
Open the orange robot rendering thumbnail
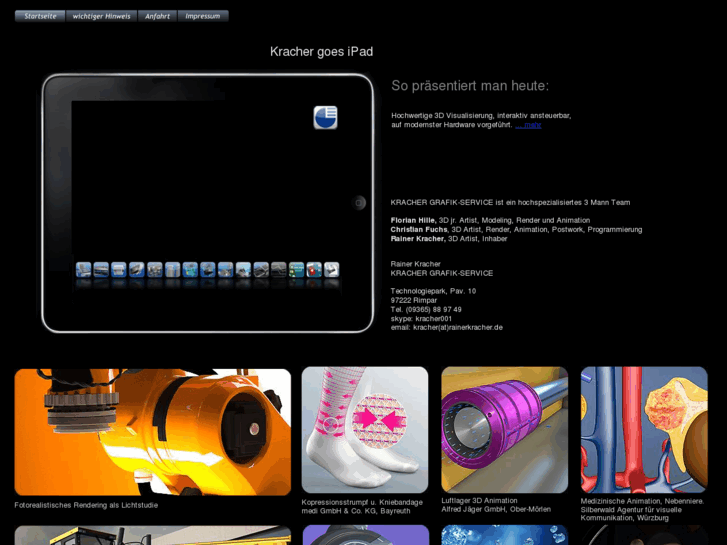coord(153,432)
